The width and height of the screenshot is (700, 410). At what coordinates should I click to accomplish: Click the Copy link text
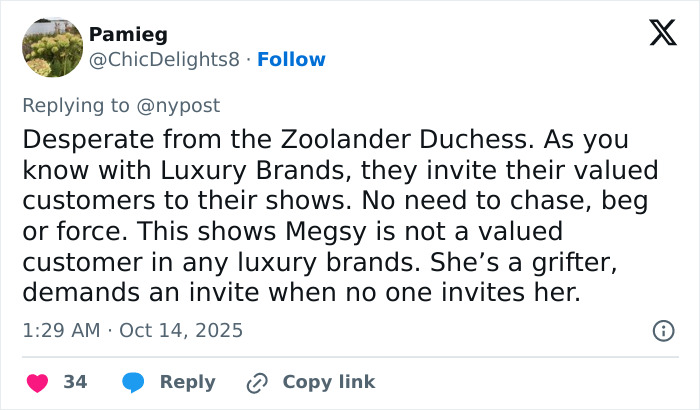(329, 382)
